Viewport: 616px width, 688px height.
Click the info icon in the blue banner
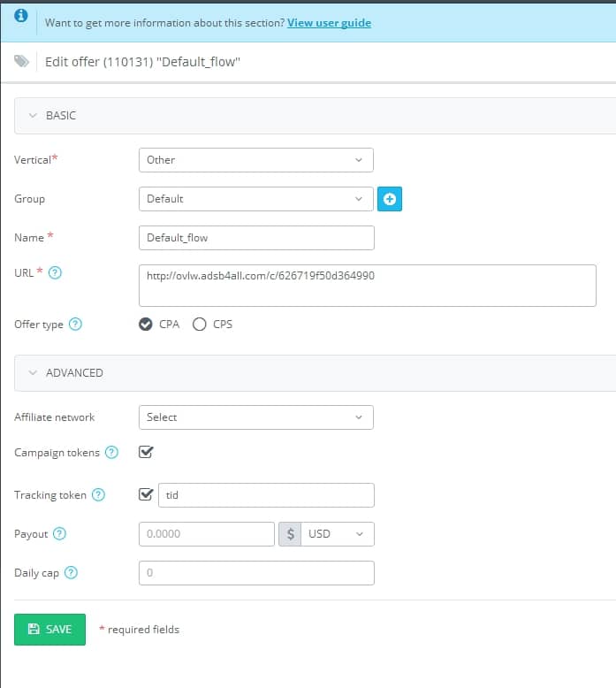click(20, 16)
